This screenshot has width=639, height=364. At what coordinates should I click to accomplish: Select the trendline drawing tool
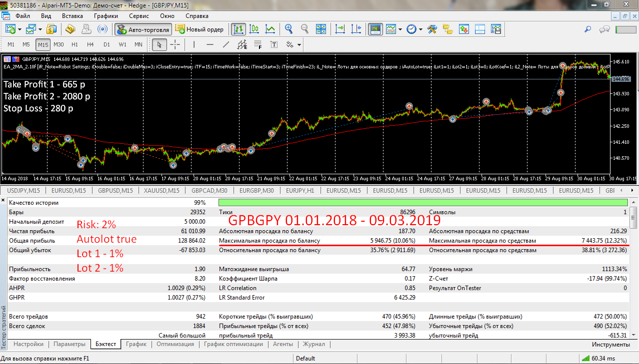click(x=226, y=44)
